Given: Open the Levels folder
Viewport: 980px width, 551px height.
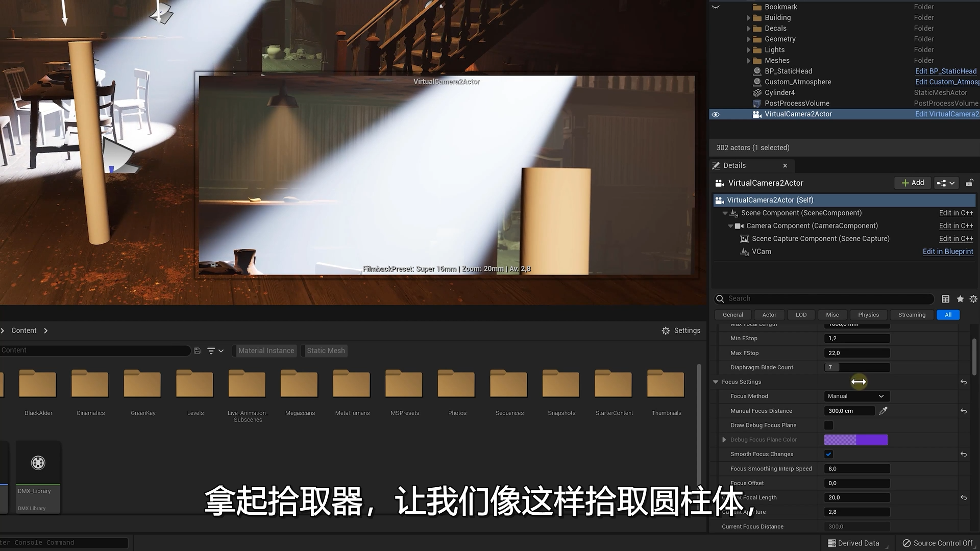Looking at the screenshot, I should 195,392.
